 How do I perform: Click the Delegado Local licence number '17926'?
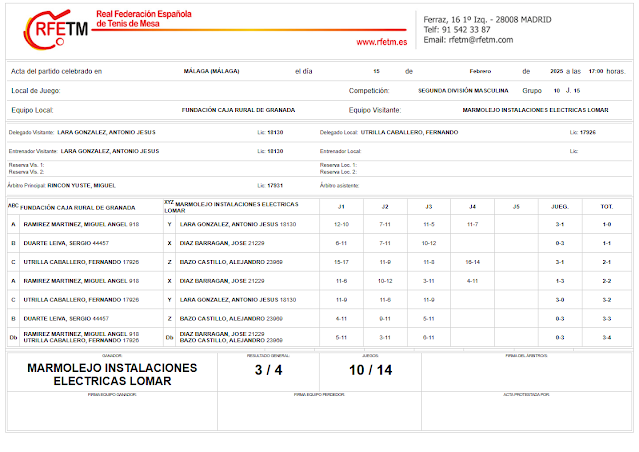tap(588, 132)
